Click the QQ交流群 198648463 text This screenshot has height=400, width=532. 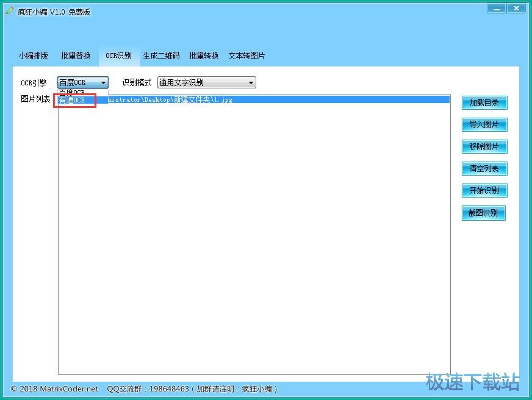pyautogui.click(x=192, y=389)
